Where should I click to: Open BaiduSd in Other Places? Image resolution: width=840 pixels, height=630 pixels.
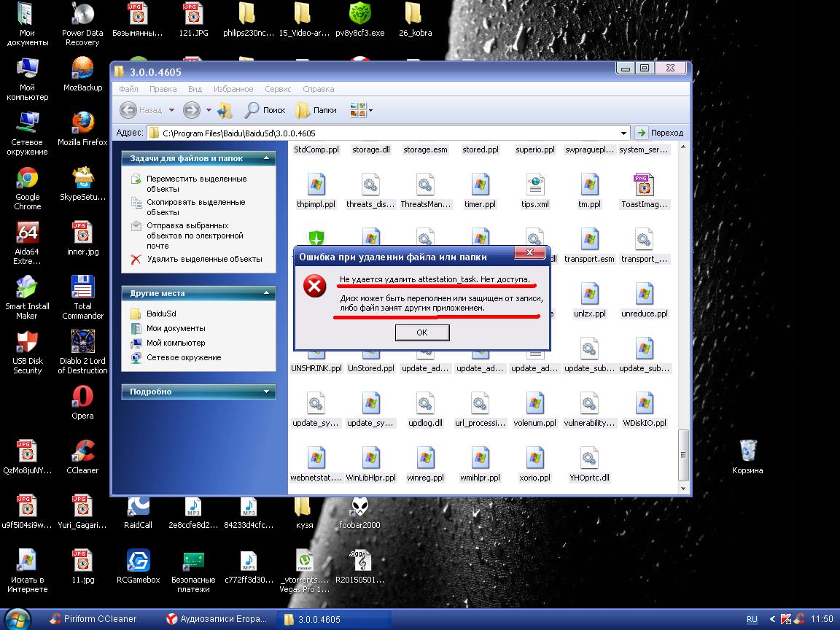point(160,314)
